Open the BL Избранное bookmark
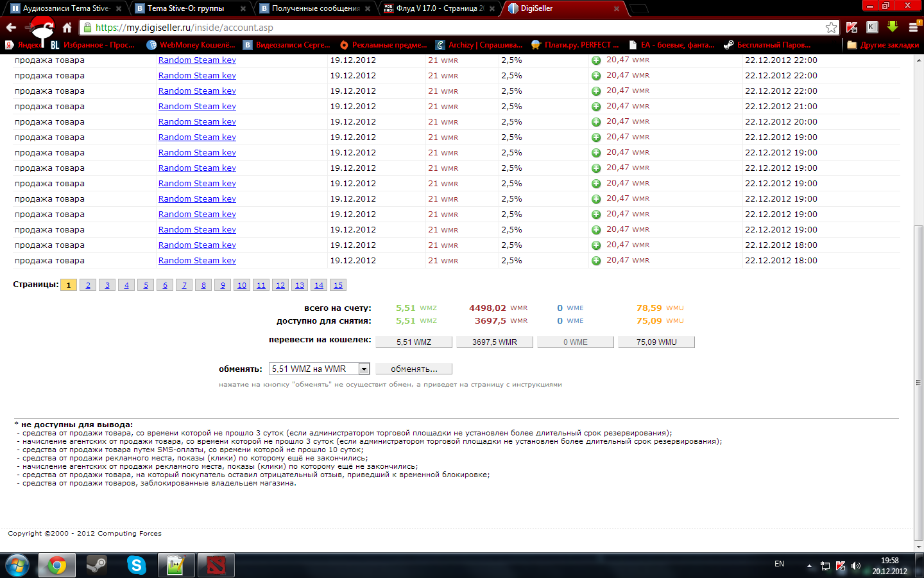Screen dimensions: 924x578 click(x=92, y=45)
